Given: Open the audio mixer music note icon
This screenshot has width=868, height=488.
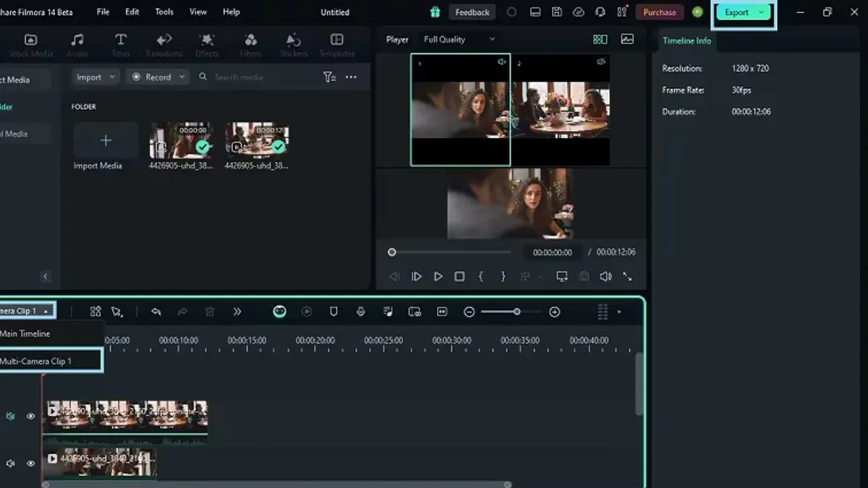Looking at the screenshot, I should (x=388, y=312).
